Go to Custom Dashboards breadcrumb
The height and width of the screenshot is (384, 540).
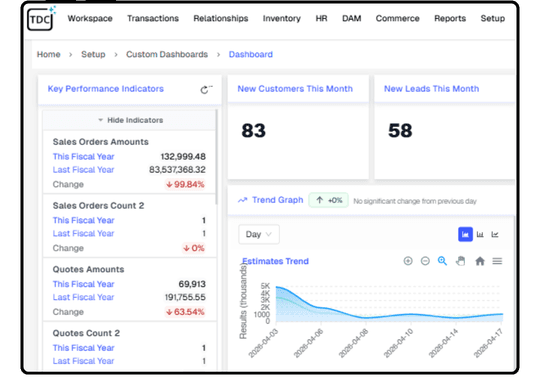click(x=167, y=54)
